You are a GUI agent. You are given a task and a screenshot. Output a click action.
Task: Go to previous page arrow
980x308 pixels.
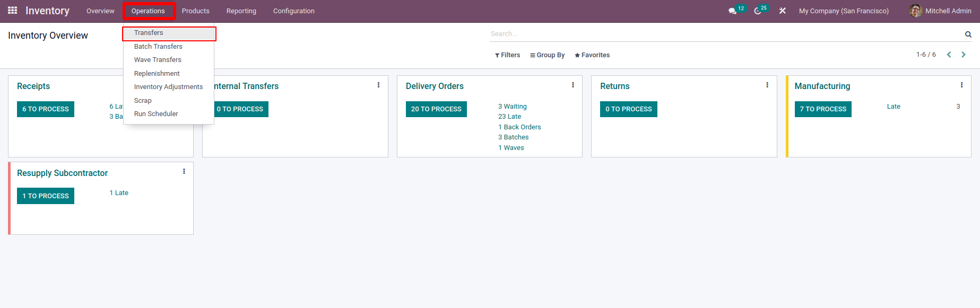point(949,55)
